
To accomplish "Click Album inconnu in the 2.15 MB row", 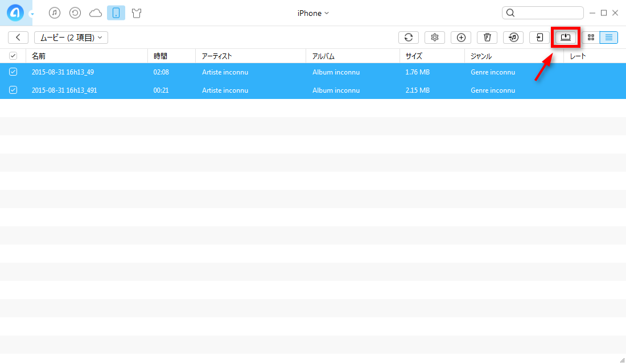I will pos(336,90).
